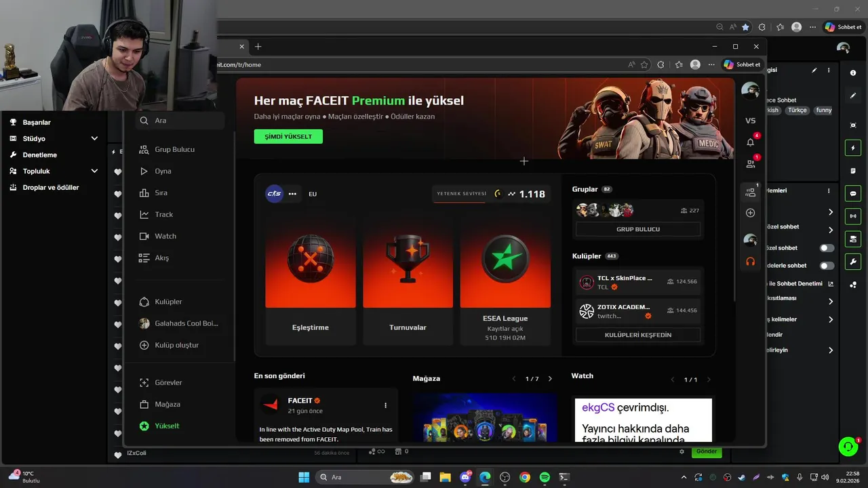Expand 'kelimeler' chevron in Twitch panel

pyautogui.click(x=831, y=319)
